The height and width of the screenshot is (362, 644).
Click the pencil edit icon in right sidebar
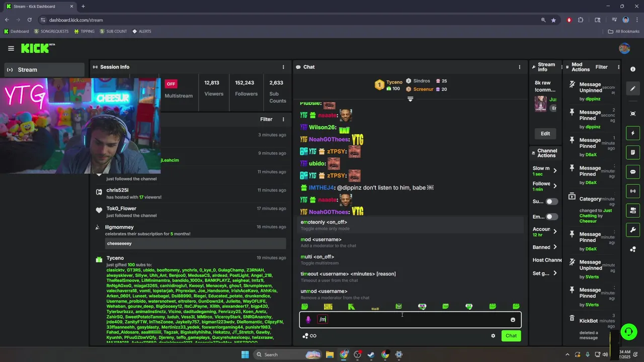pyautogui.click(x=633, y=88)
